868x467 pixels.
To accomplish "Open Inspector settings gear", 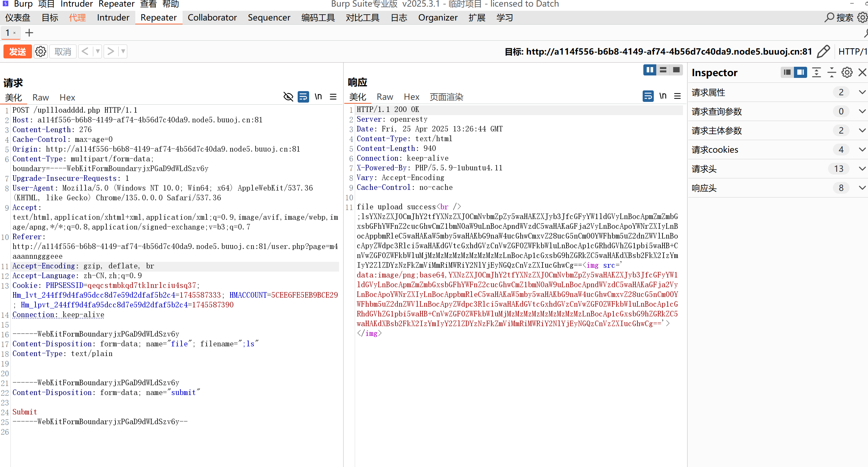I will point(847,72).
